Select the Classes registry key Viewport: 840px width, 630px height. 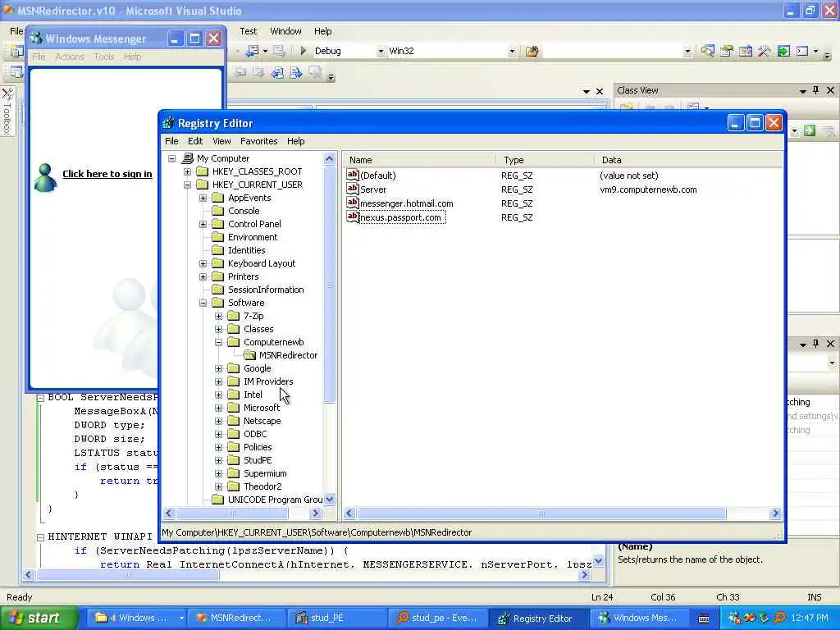point(258,329)
